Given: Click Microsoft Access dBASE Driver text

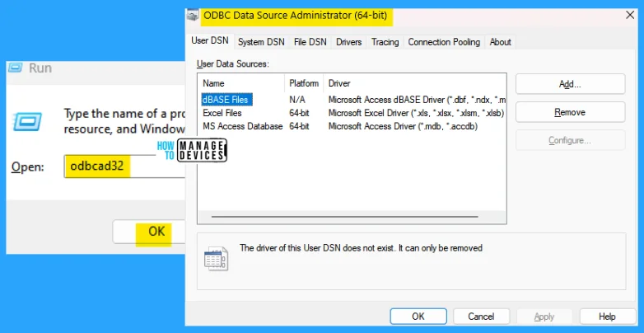Looking at the screenshot, I should 417,100.
